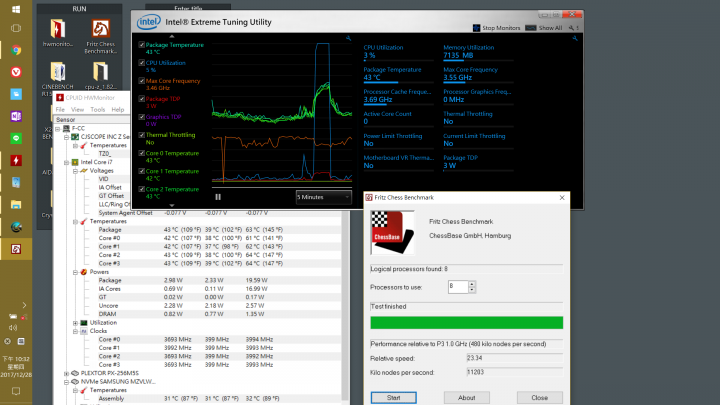Uncheck Package TDP graph checkbox
Screen dimensions: 720x405
pos(141,98)
